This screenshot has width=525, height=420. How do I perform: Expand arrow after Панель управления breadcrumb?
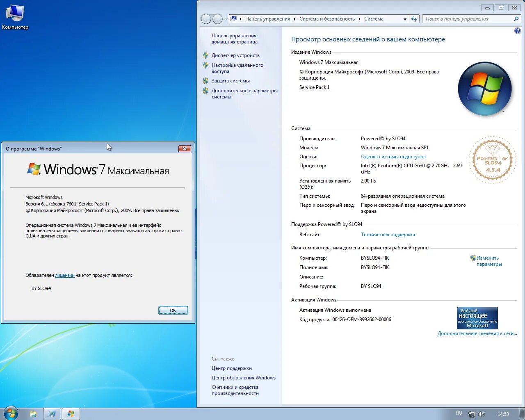[294, 19]
